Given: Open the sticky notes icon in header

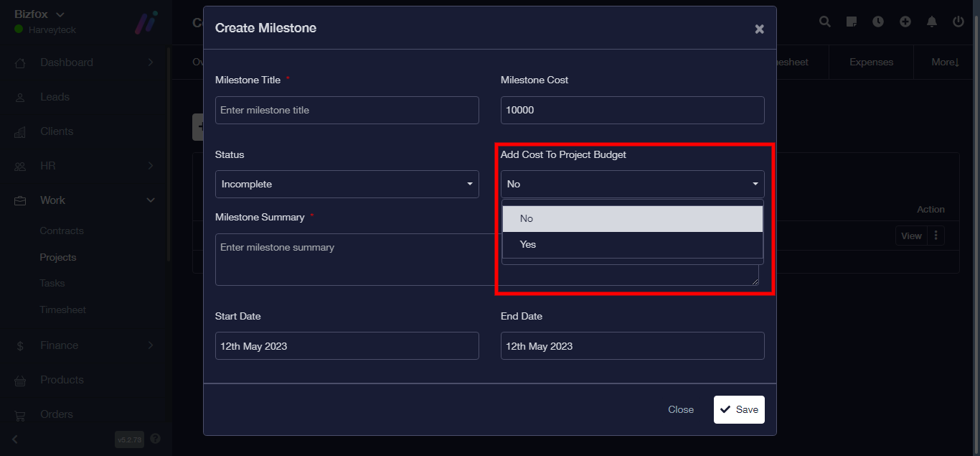Looking at the screenshot, I should [x=852, y=22].
